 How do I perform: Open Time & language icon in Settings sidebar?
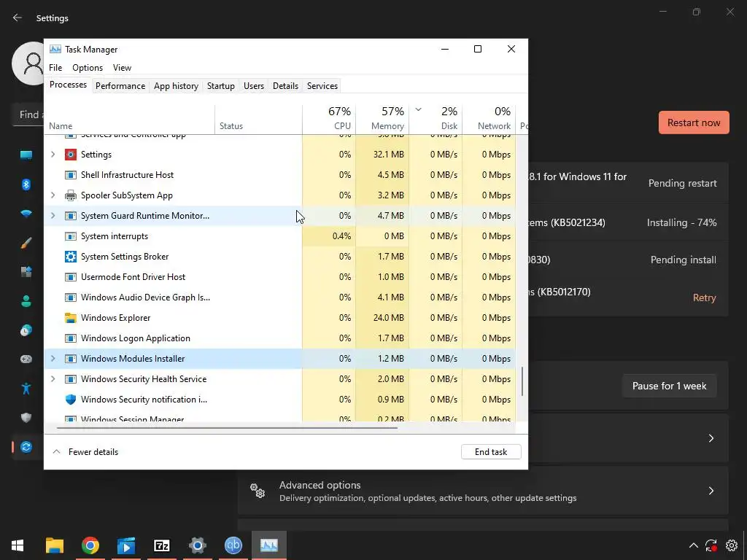(x=26, y=330)
